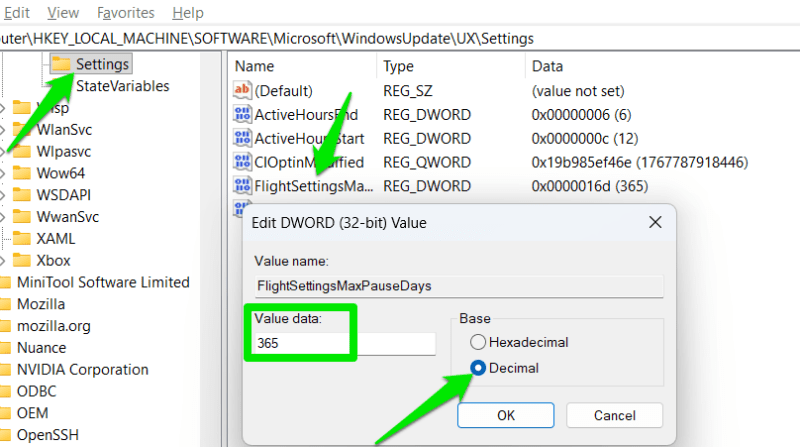
Task: Expand the Xbox tree node
Action: (x=3, y=260)
